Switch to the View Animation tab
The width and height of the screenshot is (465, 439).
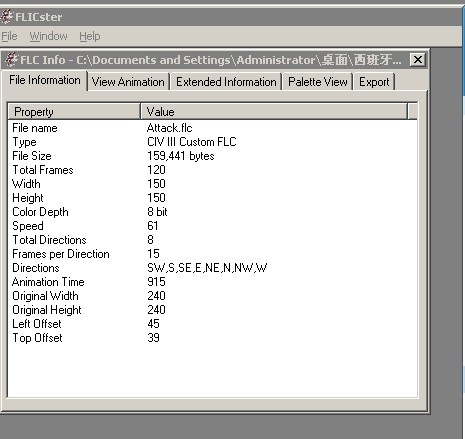click(128, 82)
